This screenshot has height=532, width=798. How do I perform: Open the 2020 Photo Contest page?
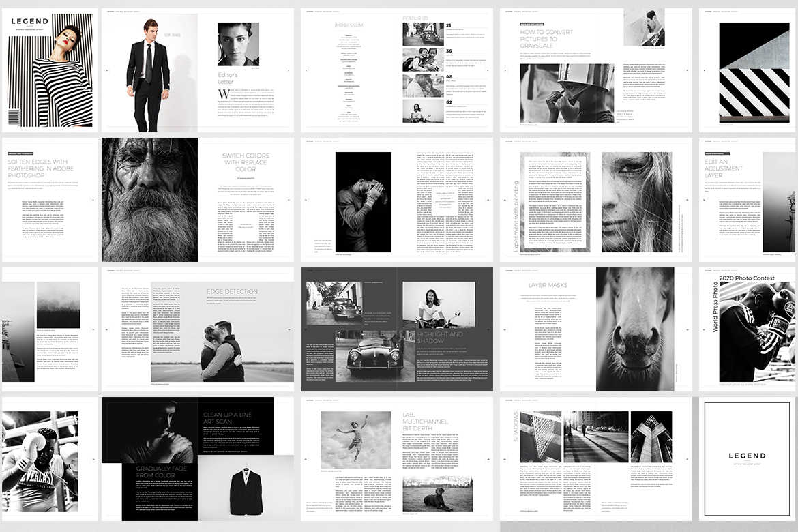[x=747, y=329]
